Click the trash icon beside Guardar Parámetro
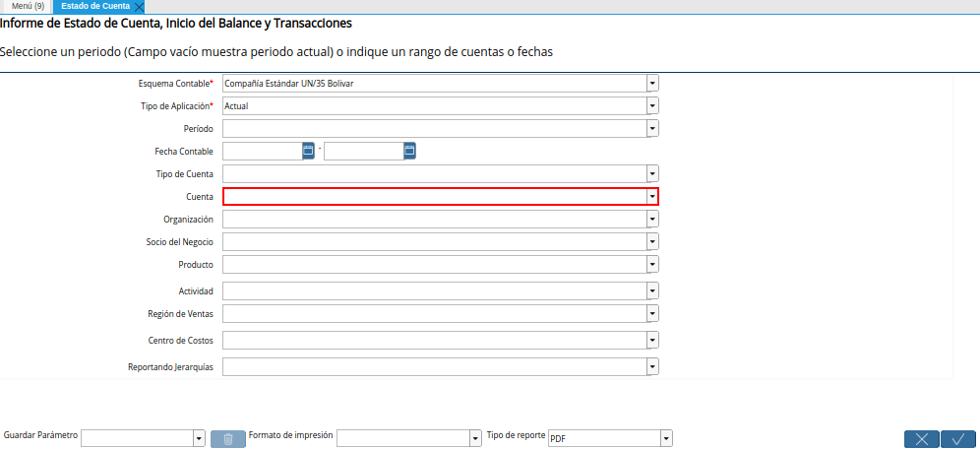This screenshot has width=980, height=449. coord(228,439)
